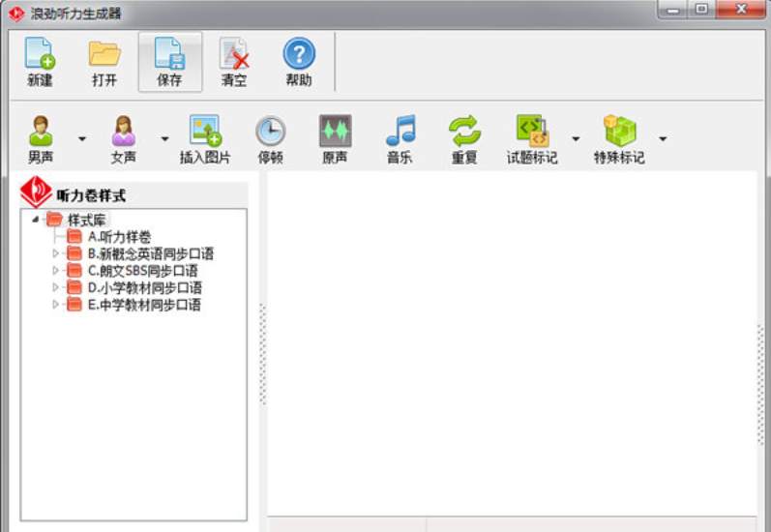Expand C.朗文SBS同步口语 node
Image resolution: width=771 pixels, height=532 pixels.
tap(55, 271)
